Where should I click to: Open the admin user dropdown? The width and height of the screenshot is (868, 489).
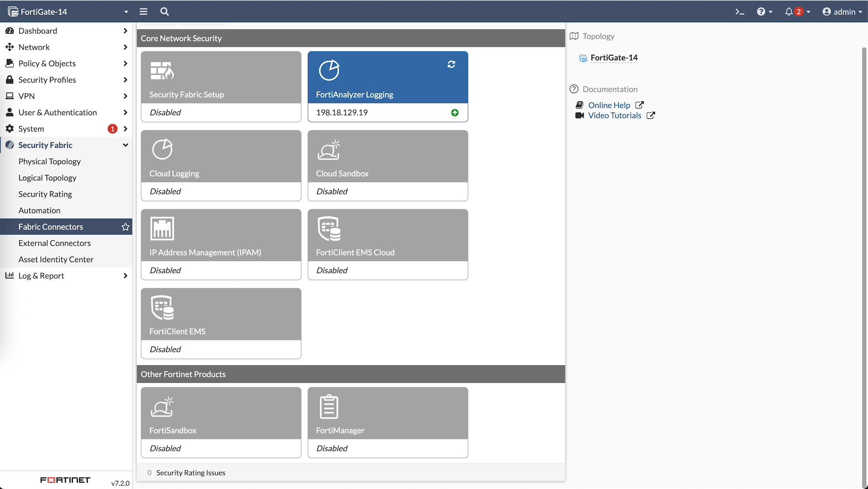click(842, 12)
